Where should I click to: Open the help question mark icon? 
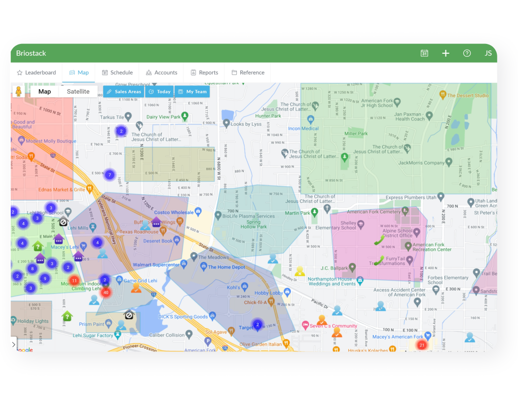click(467, 53)
